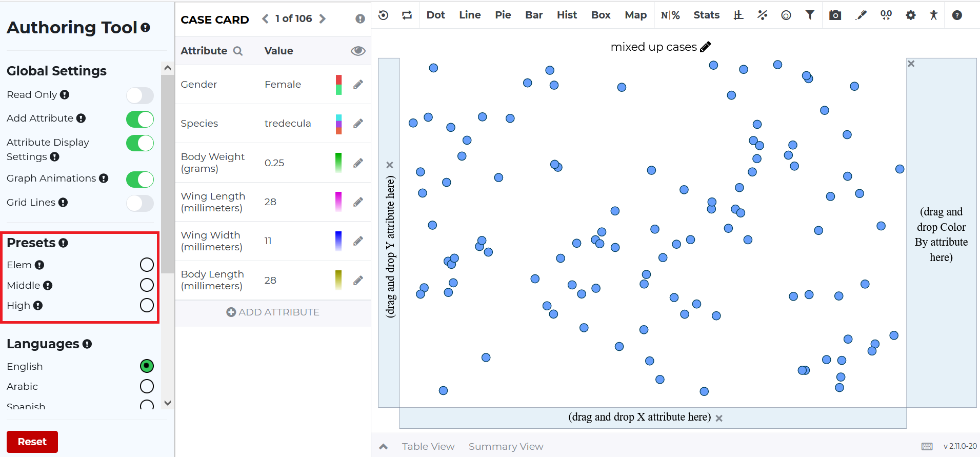Click the Body Weight green color swatch
The height and width of the screenshot is (457, 980).
point(338,163)
